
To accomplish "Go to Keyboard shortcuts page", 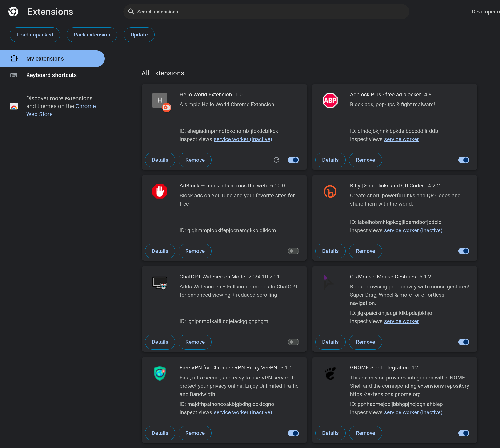I will [52, 75].
